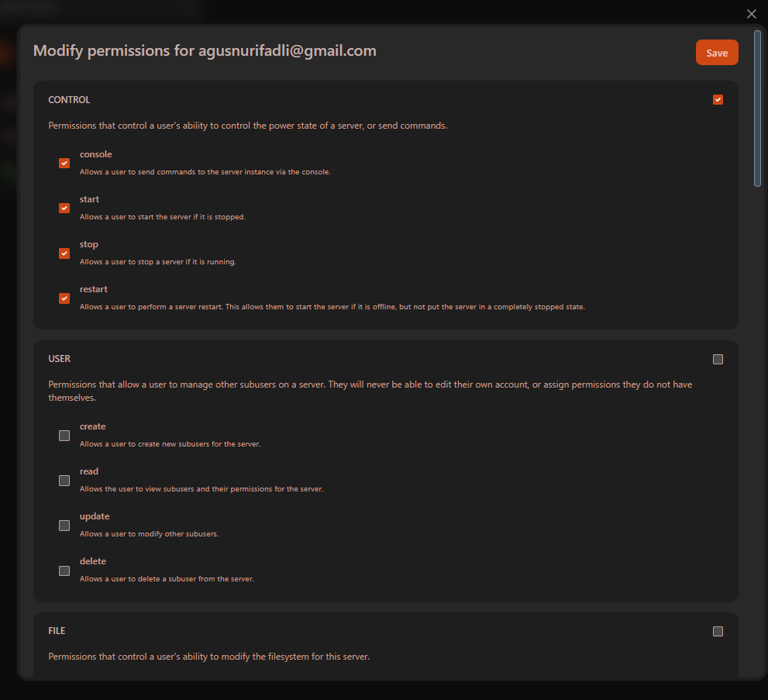The width and height of the screenshot is (768, 700).
Task: Uncheck the stop permission
Action: coord(64,253)
